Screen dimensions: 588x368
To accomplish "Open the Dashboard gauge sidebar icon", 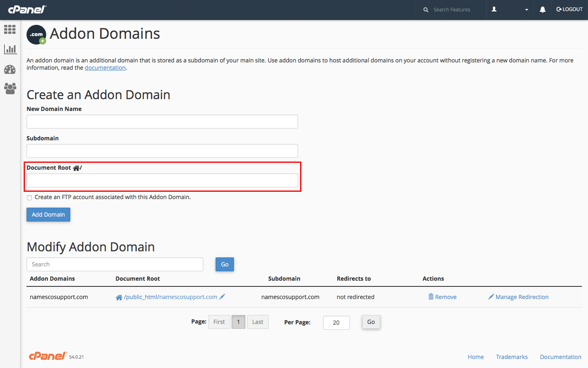I will 10,69.
